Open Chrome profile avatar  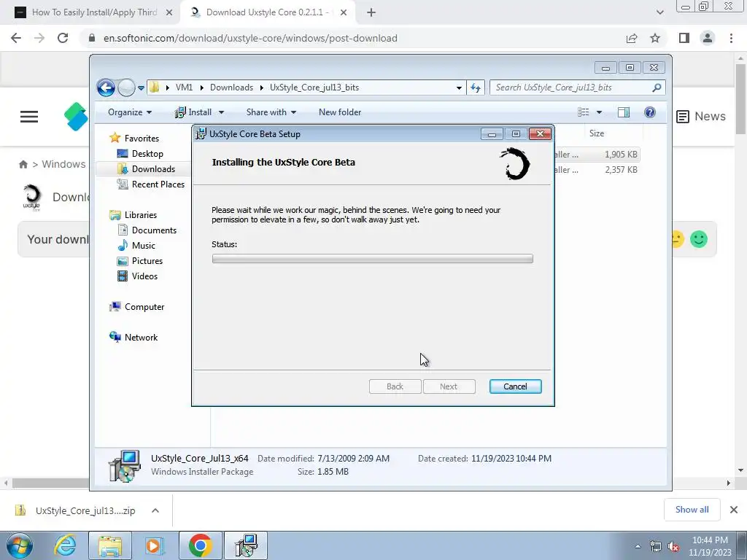point(708,38)
